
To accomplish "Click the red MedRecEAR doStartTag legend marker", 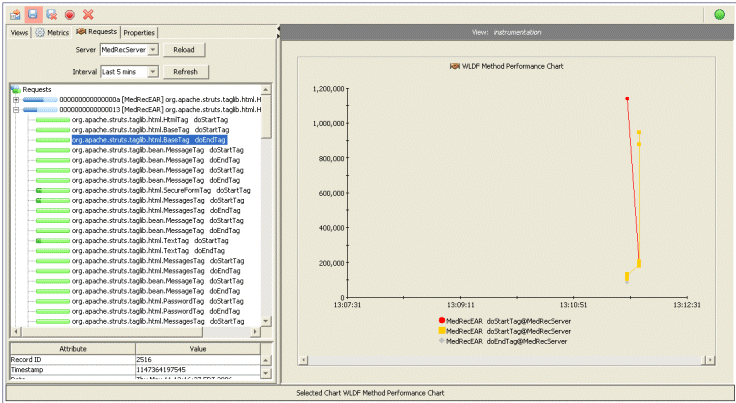I will pyautogui.click(x=440, y=319).
